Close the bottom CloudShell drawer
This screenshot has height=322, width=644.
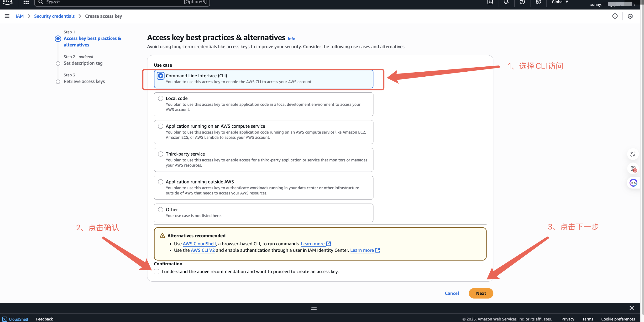point(632,308)
